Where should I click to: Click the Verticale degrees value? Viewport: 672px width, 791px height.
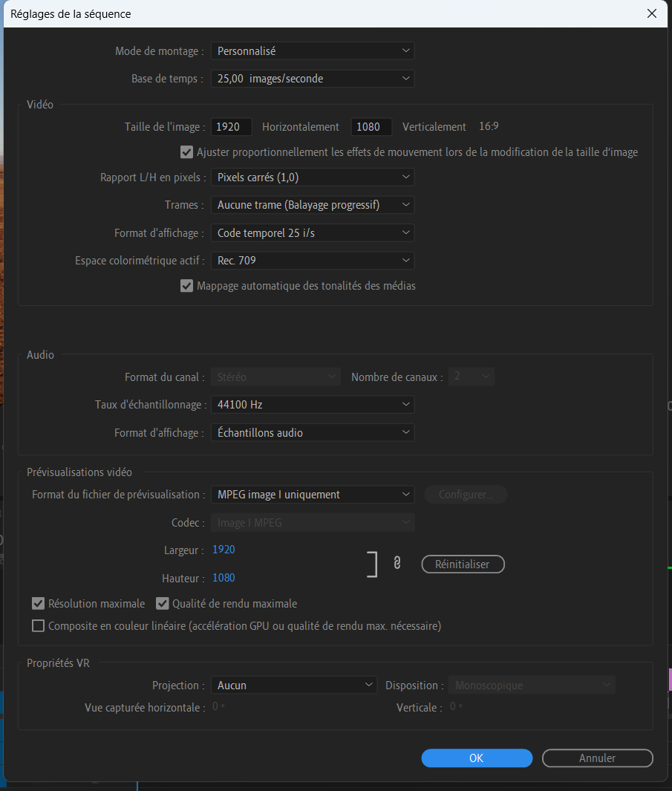(x=456, y=706)
